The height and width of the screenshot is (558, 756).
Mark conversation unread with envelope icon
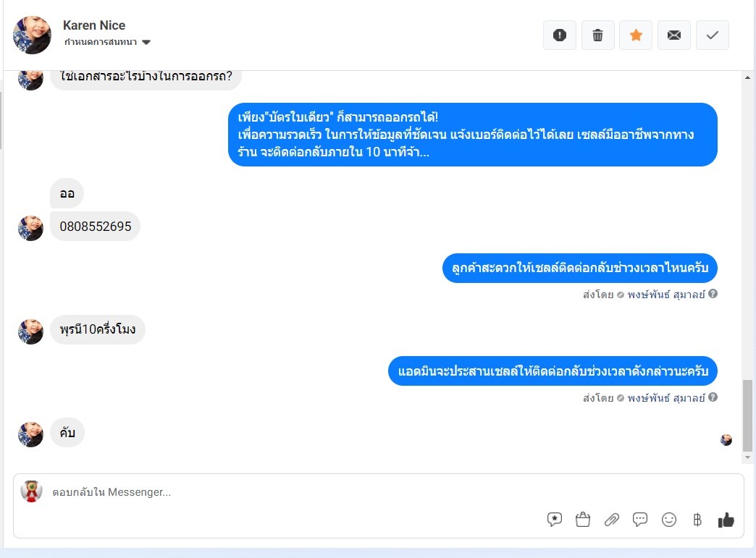(x=673, y=35)
